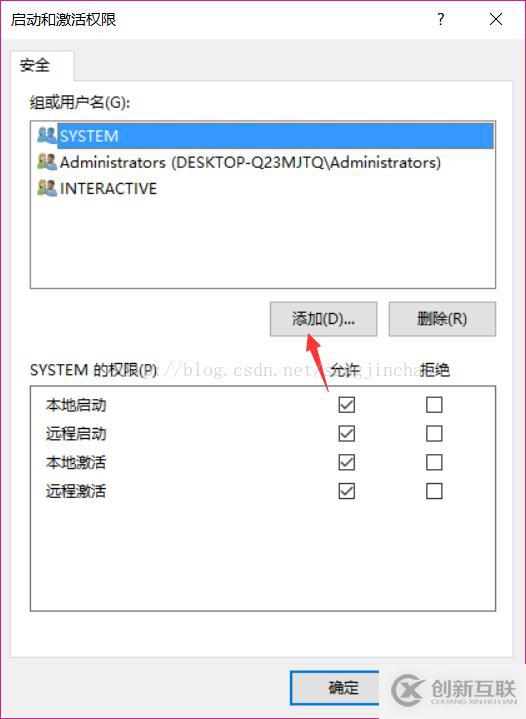
Task: Toggle Allow checkbox for 远程启动
Action: [x=347, y=433]
